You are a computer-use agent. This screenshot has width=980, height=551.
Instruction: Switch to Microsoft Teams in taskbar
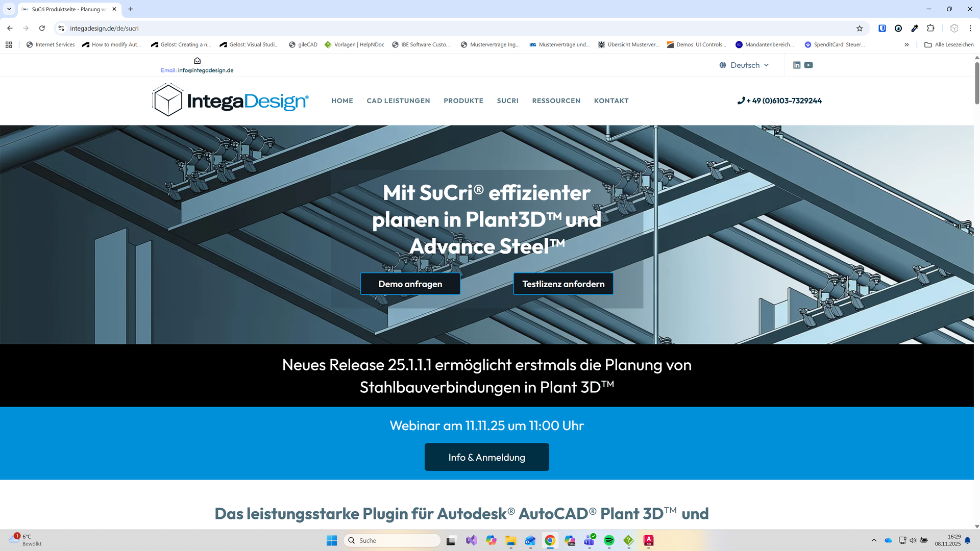[x=590, y=540]
